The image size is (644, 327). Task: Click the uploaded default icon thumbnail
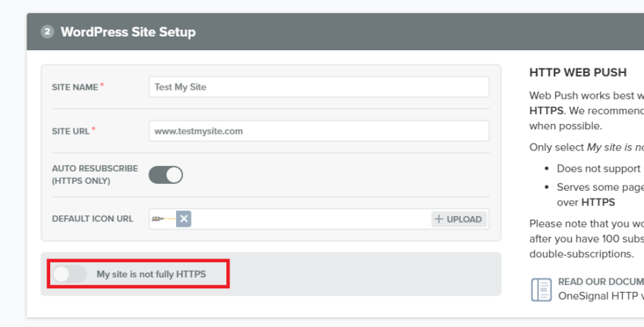pyautogui.click(x=163, y=219)
